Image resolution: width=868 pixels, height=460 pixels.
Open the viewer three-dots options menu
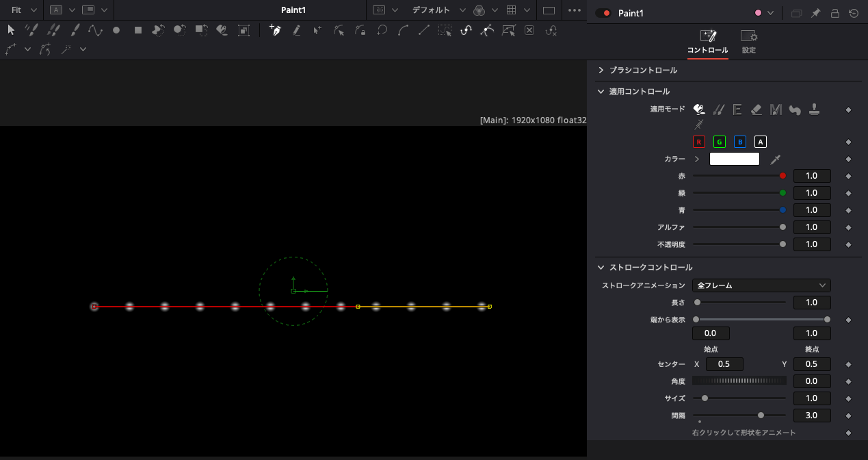pos(575,10)
